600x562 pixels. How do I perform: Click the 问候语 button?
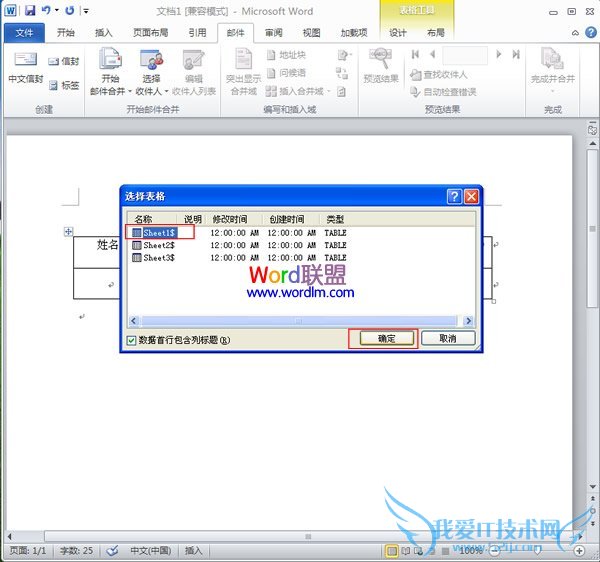286,73
